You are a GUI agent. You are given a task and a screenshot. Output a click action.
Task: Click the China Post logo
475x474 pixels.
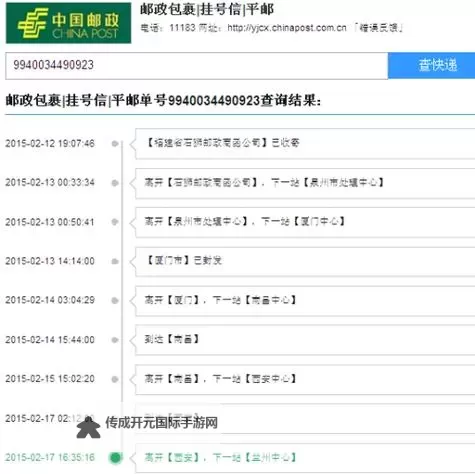[68, 23]
